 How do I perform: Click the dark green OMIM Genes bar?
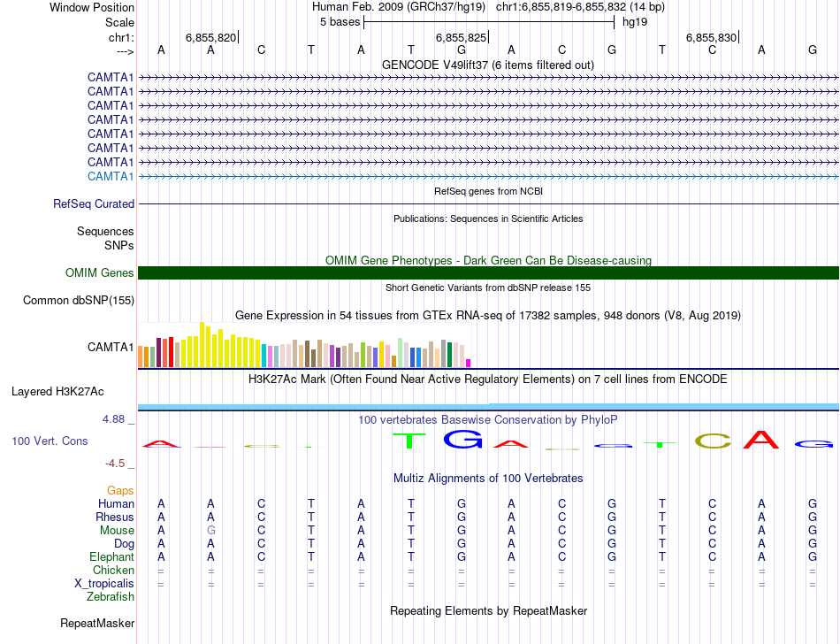(x=488, y=272)
